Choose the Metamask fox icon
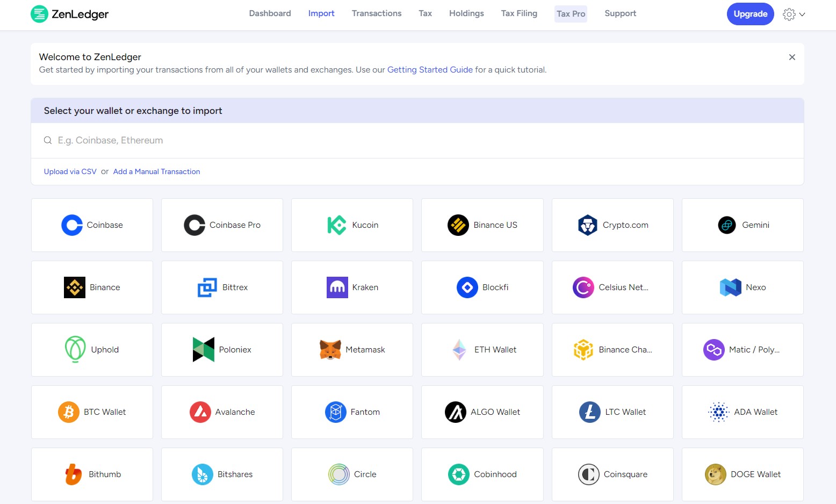The image size is (836, 504). coord(330,350)
